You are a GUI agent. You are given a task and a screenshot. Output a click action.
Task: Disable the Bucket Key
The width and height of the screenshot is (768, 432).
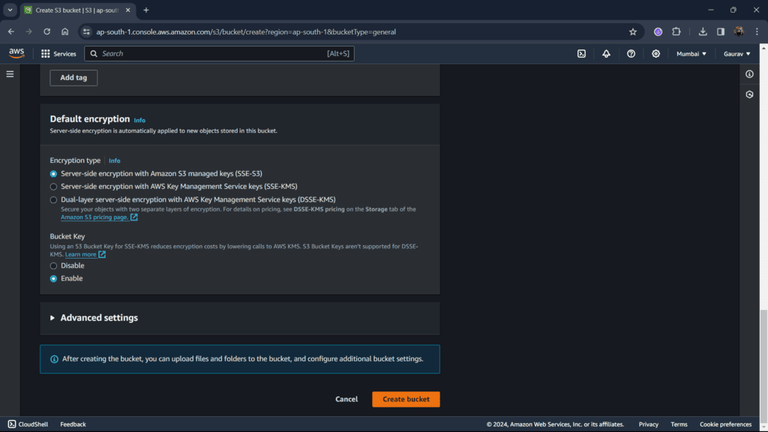53,266
